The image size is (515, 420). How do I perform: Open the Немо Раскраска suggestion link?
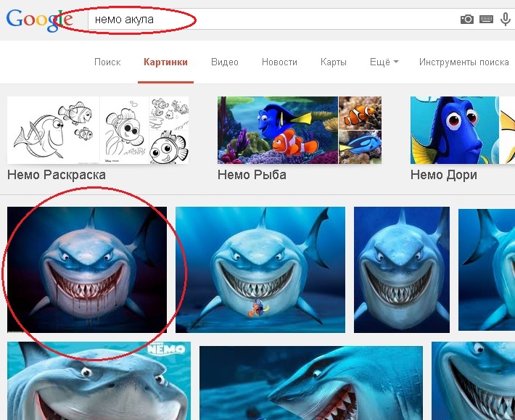coord(57,175)
